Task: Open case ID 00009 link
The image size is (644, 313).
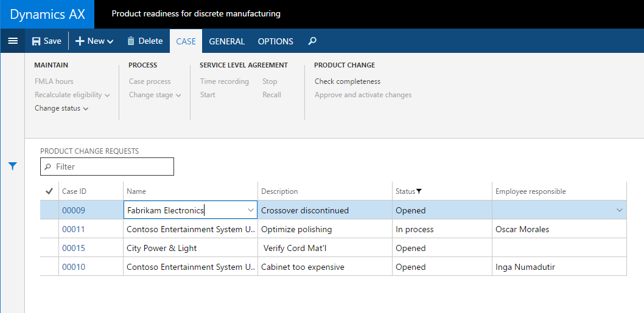Action: 74,210
